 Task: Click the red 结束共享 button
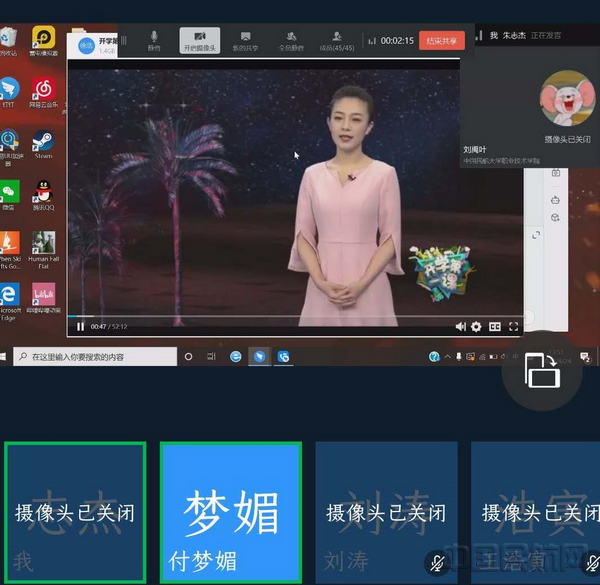(x=441, y=41)
